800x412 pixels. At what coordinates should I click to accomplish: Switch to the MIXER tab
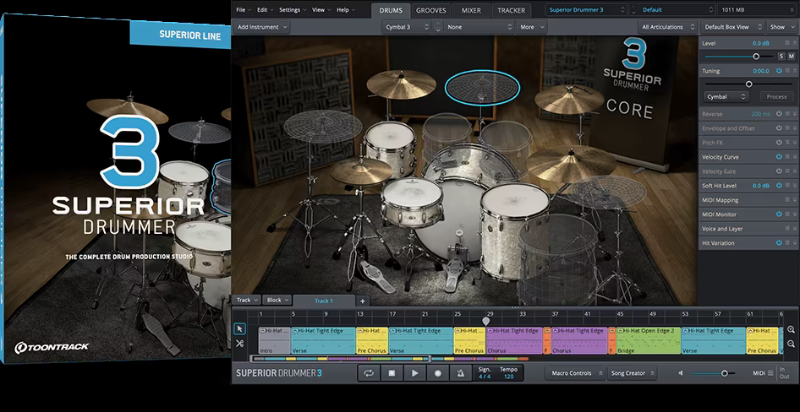pos(471,10)
